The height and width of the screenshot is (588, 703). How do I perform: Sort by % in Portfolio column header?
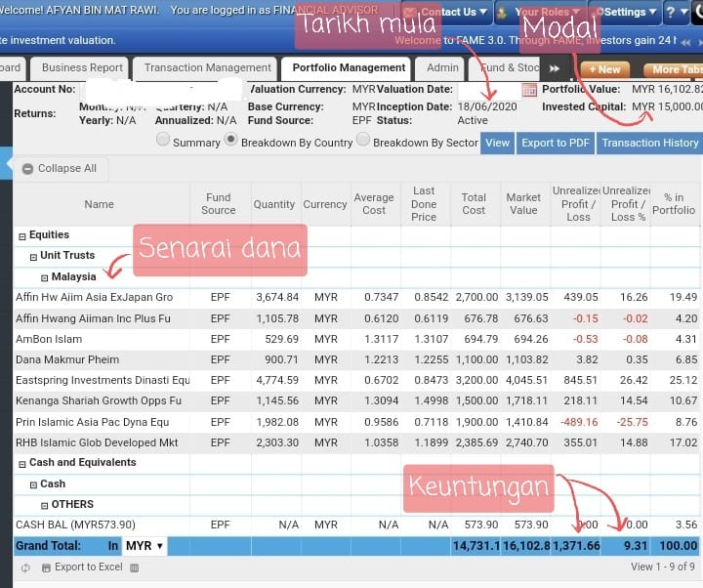pyautogui.click(x=675, y=204)
